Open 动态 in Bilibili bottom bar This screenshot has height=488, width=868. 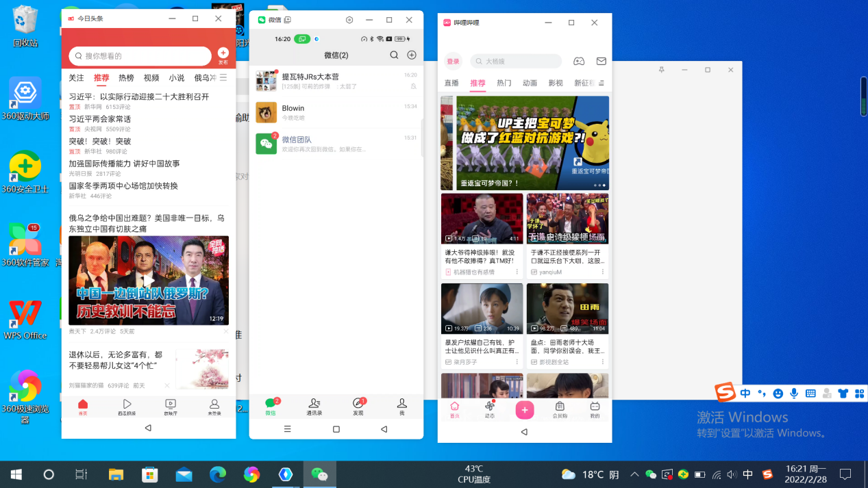tap(490, 410)
